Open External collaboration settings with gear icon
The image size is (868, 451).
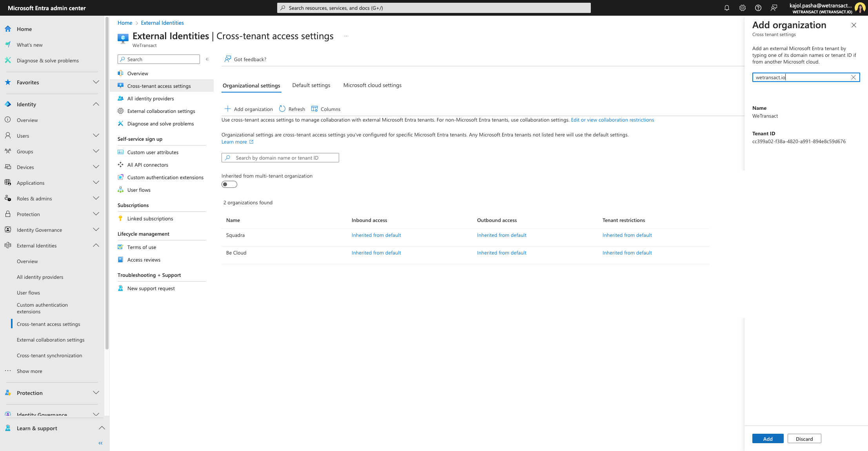coord(162,111)
